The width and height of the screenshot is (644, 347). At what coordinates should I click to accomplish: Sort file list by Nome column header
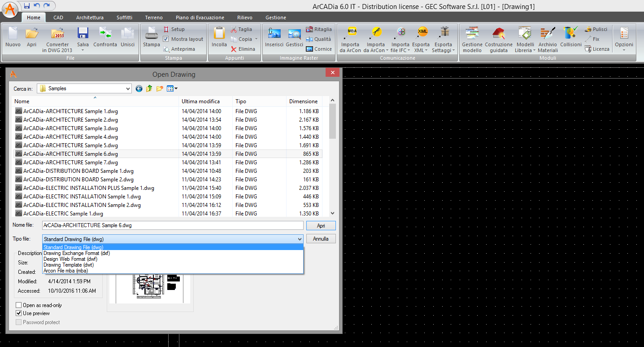pyautogui.click(x=96, y=101)
